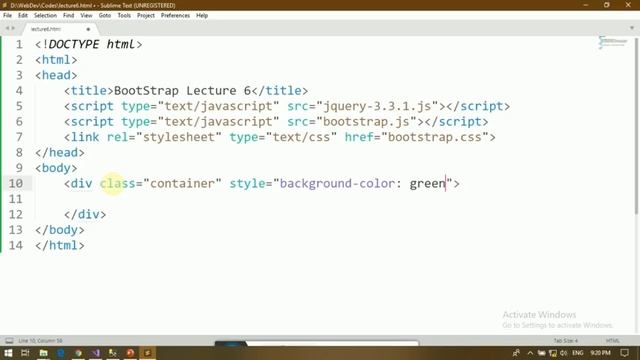Click 'Line 10, Column 58' status text
This screenshot has height=360, width=640.
pyautogui.click(x=40, y=341)
